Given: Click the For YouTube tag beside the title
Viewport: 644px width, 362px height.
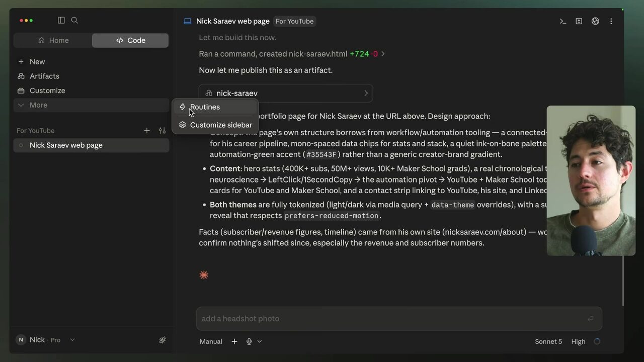Looking at the screenshot, I should [x=294, y=21].
